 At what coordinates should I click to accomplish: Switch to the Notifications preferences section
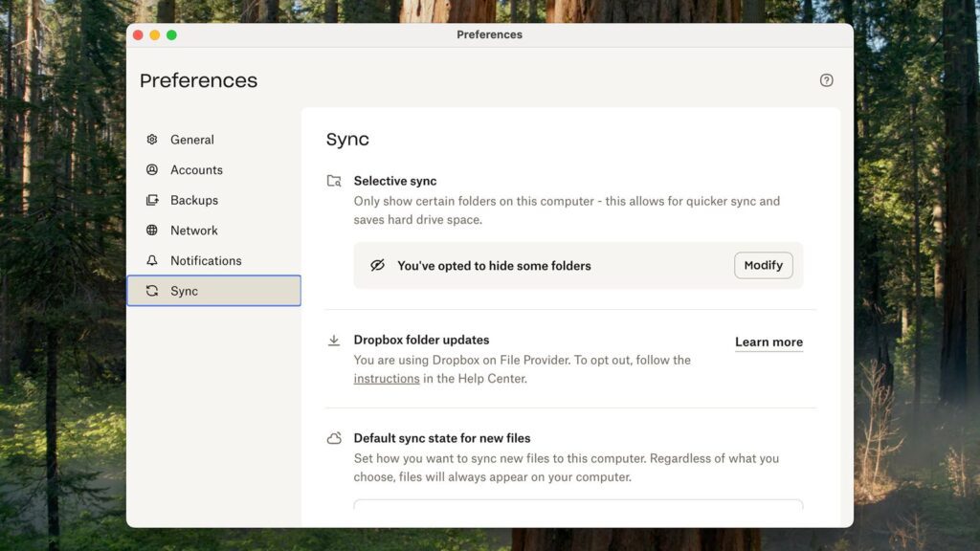point(205,260)
